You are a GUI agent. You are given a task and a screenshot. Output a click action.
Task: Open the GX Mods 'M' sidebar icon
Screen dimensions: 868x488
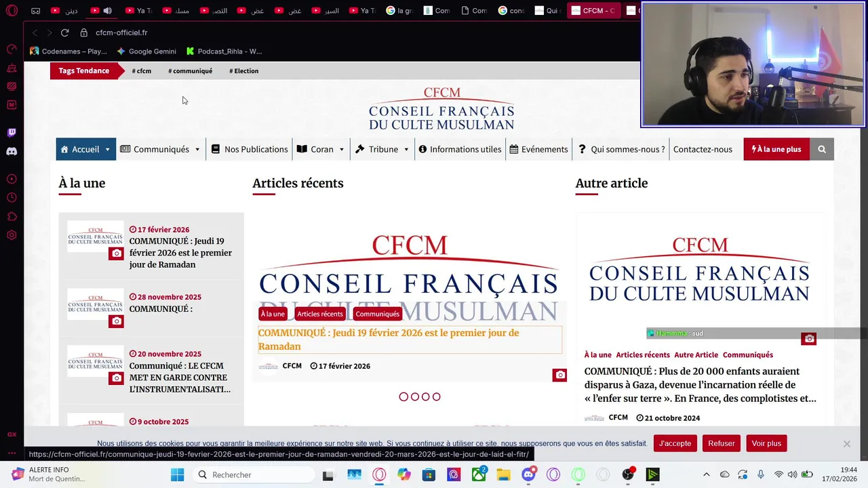click(x=12, y=104)
